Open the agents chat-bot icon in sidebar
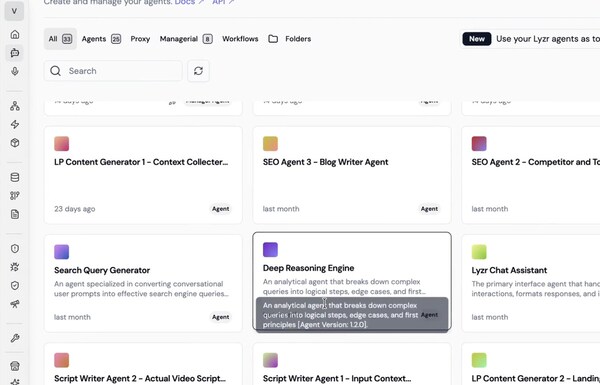This screenshot has height=385, width=600. point(15,53)
